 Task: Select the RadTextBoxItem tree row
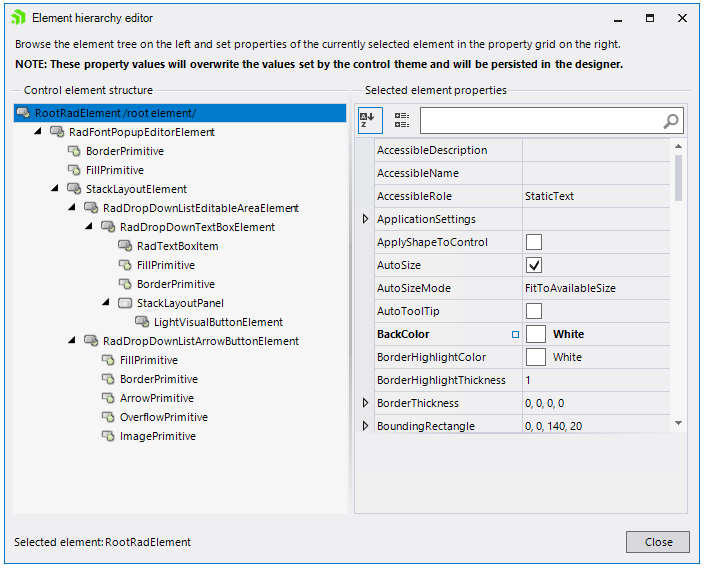[x=178, y=246]
